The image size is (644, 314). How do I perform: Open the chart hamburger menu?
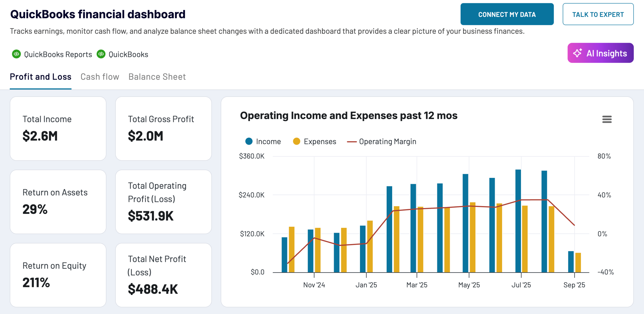[607, 119]
